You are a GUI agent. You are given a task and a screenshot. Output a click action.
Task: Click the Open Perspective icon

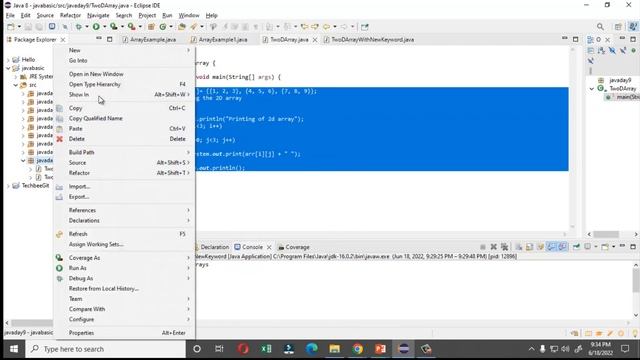tap(618, 27)
